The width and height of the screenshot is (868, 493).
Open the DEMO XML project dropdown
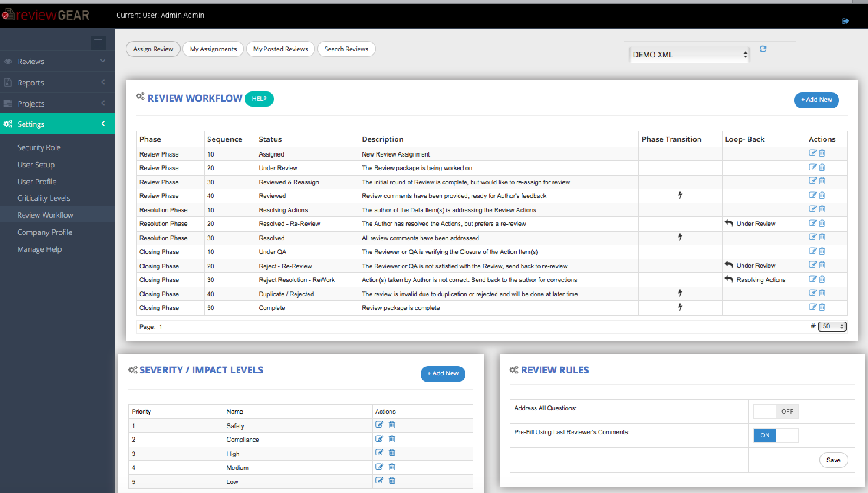690,55
